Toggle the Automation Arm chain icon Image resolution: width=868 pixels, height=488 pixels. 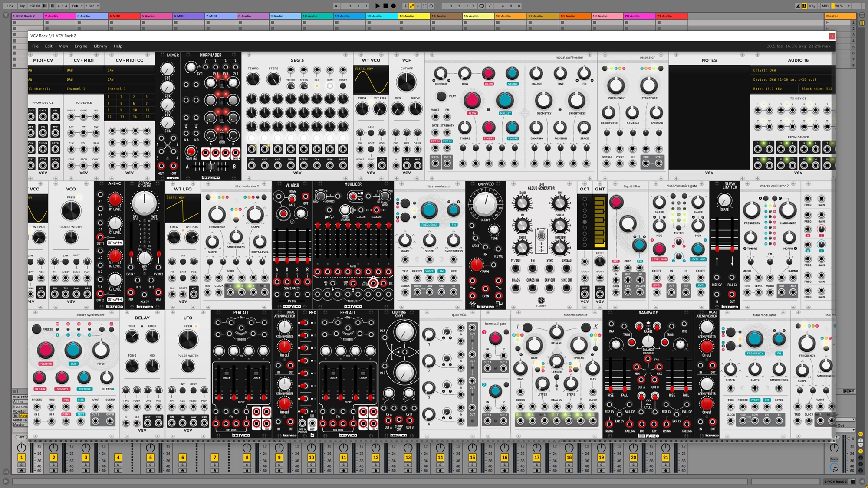point(412,6)
